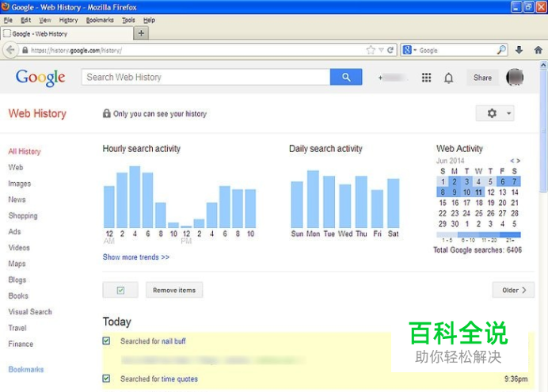Filter history by Visual Search

30,312
